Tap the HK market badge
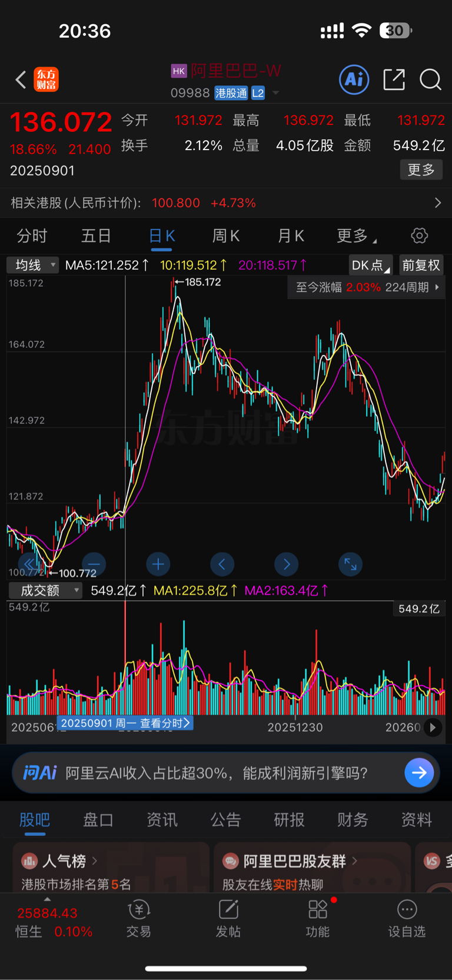 (x=179, y=71)
